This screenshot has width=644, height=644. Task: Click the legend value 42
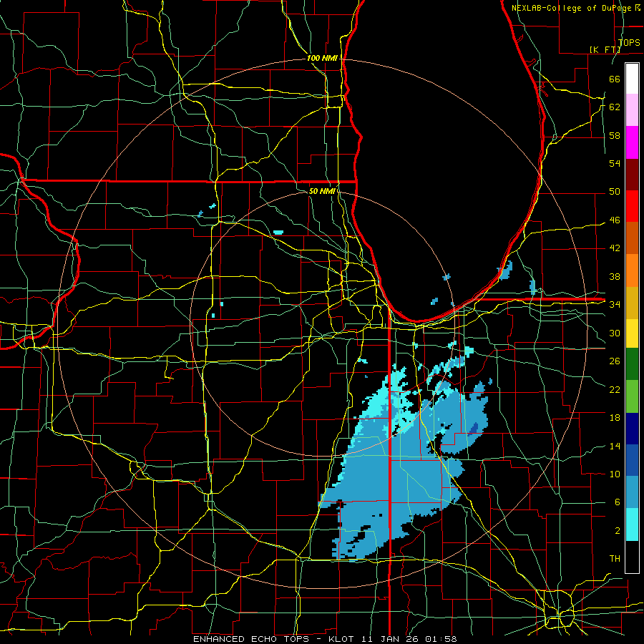615,248
